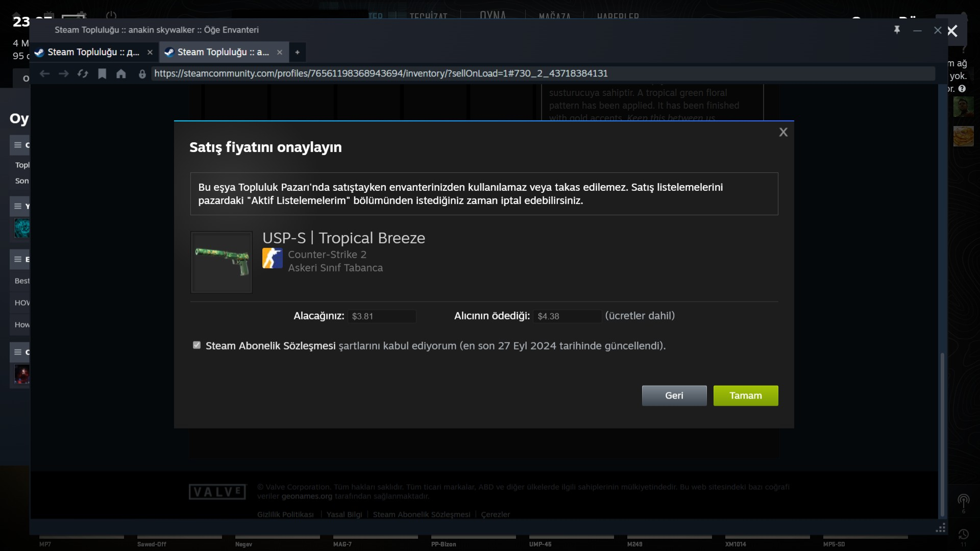Click the red character thumbnail in left panel
The height and width of the screenshot is (551, 980).
(x=22, y=374)
